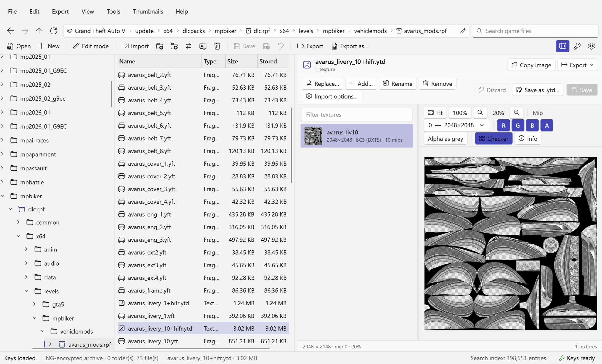Click the replace arrows icon in main toolbar
The width and height of the screenshot is (602, 364).
[188, 46]
